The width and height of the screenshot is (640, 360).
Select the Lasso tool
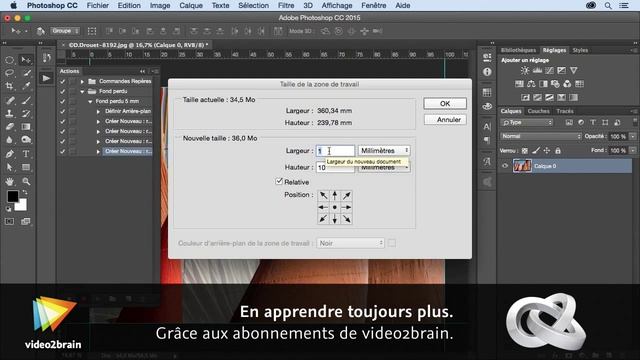point(9,73)
